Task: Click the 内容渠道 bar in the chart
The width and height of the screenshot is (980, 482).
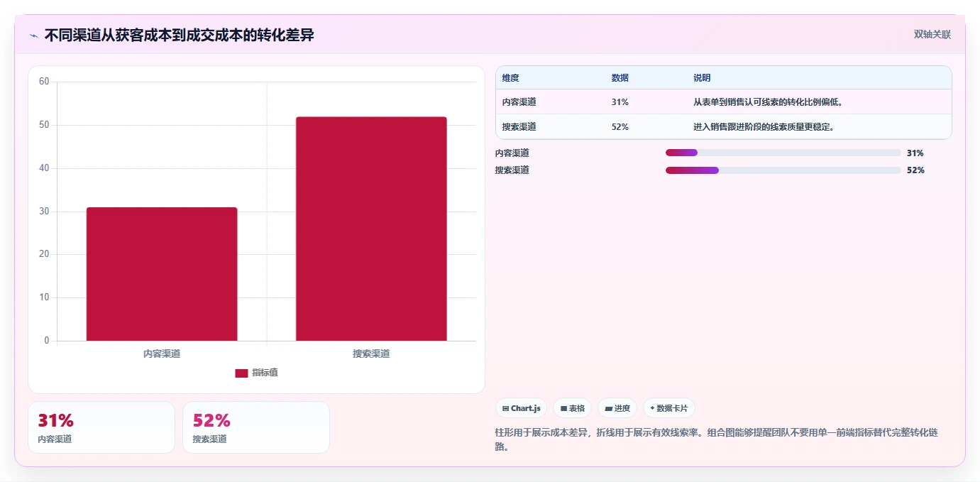Action: coord(162,274)
